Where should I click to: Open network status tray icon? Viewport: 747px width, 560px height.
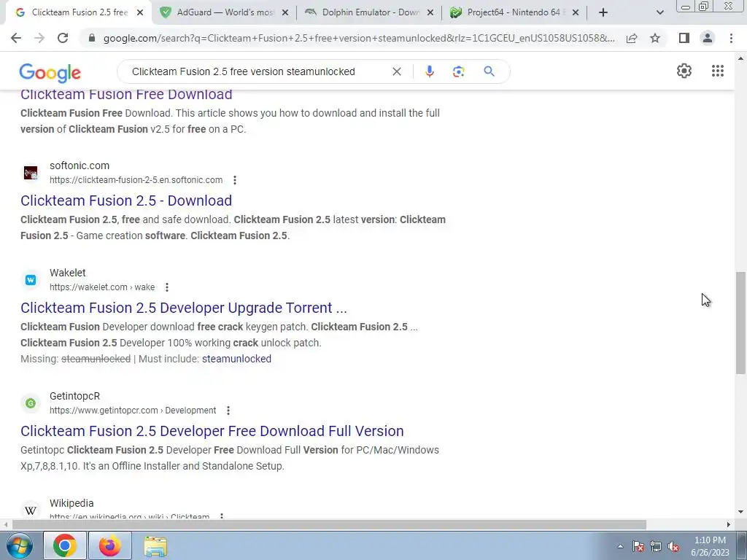[x=656, y=546]
